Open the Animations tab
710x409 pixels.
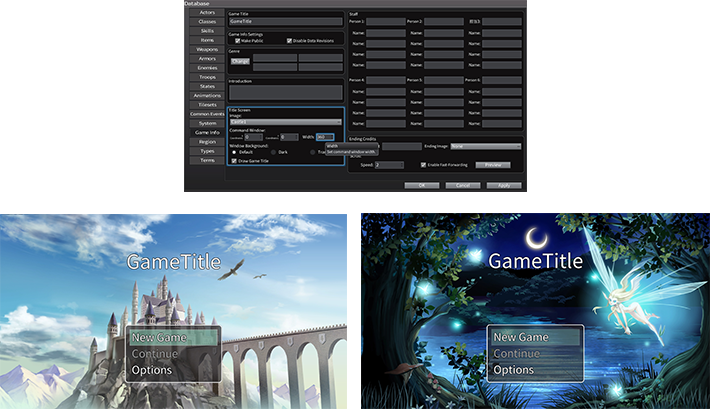(x=206, y=95)
